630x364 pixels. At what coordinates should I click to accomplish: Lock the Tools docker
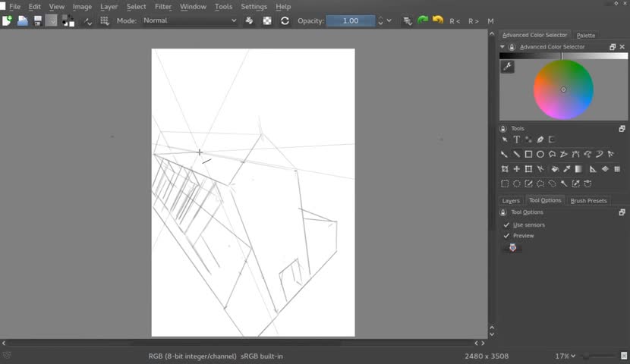click(x=503, y=129)
